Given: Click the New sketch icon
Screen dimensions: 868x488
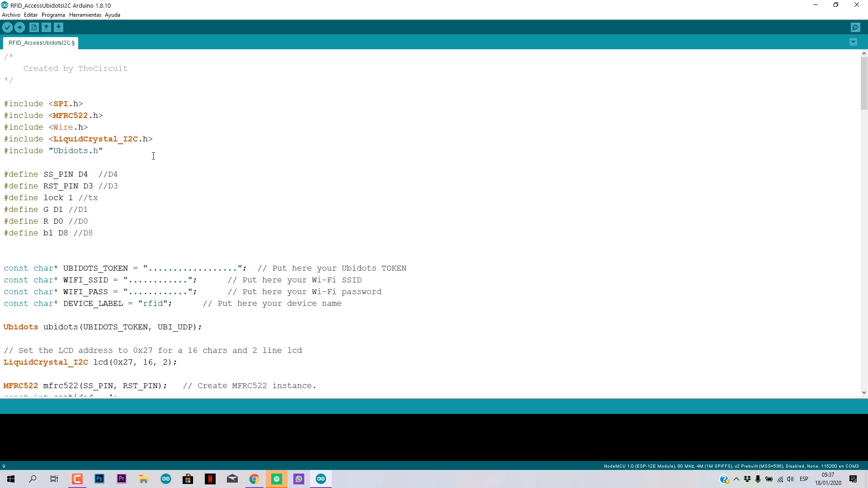Looking at the screenshot, I should click(34, 28).
